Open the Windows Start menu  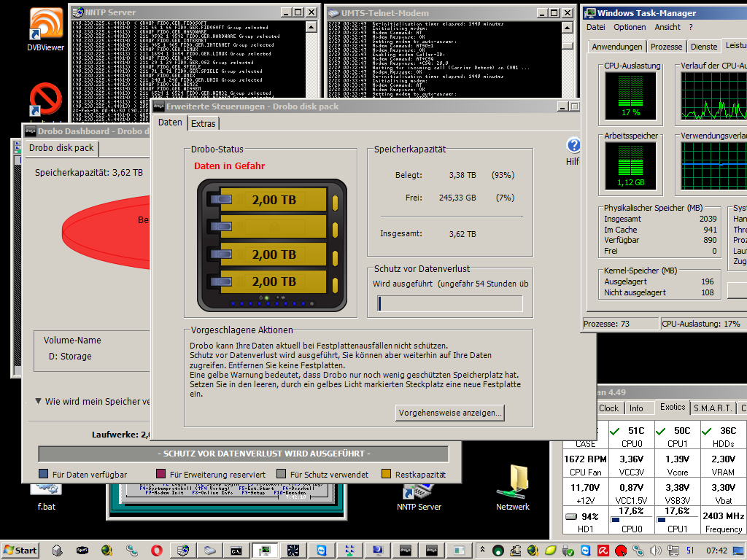point(20,551)
